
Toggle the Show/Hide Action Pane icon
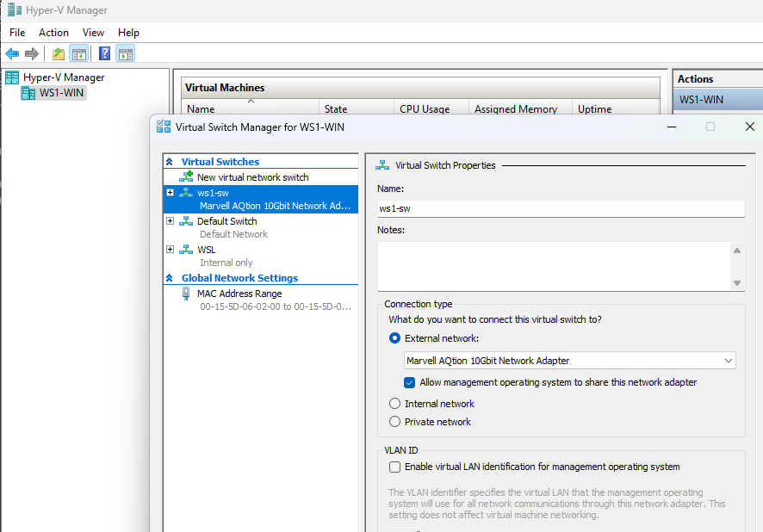point(125,54)
